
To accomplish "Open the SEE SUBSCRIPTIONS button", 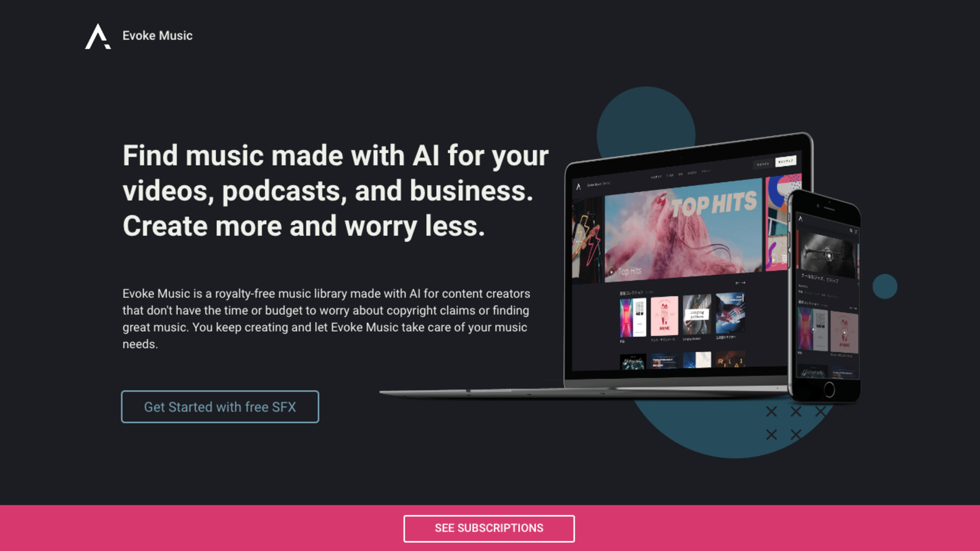I will click(489, 528).
